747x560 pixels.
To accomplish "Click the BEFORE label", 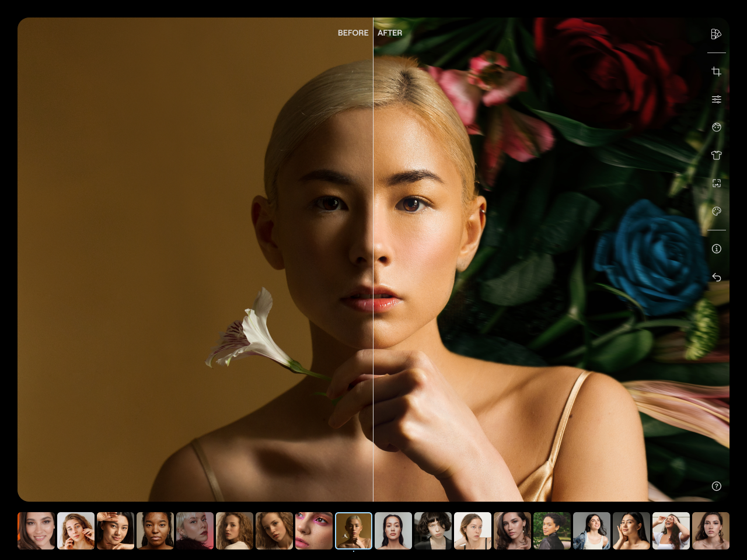I will click(x=353, y=33).
